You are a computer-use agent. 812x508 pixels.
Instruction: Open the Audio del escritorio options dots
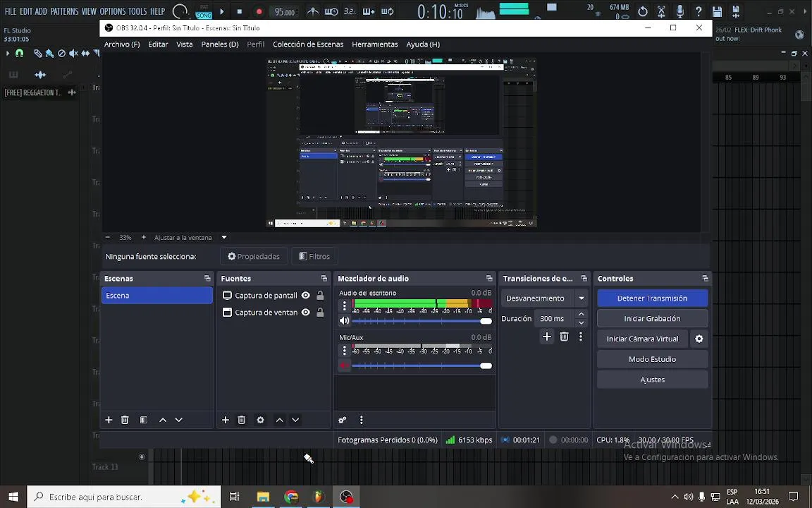coord(345,306)
